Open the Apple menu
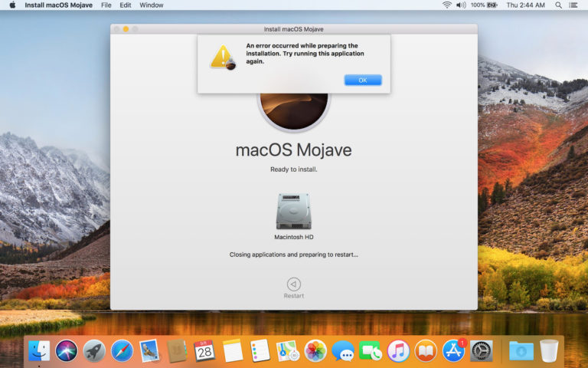This screenshot has width=588, height=368. 12,5
